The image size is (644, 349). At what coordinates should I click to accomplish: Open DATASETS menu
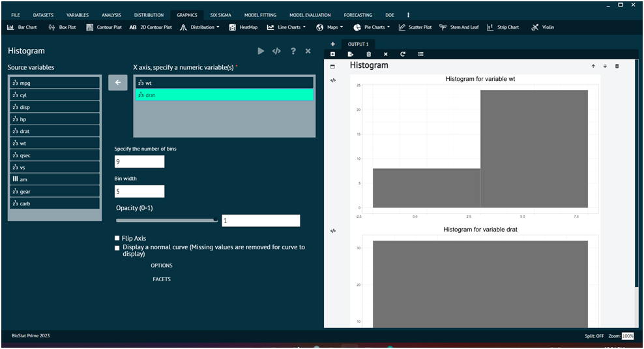[43, 15]
